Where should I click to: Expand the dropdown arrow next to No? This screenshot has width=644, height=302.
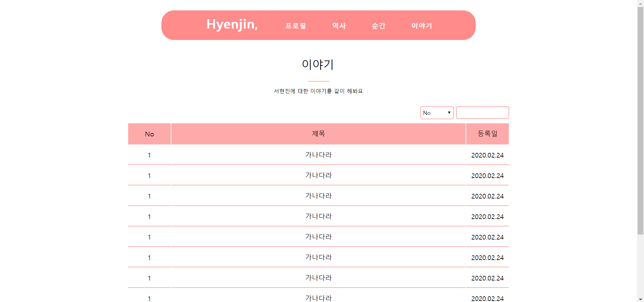coord(449,113)
